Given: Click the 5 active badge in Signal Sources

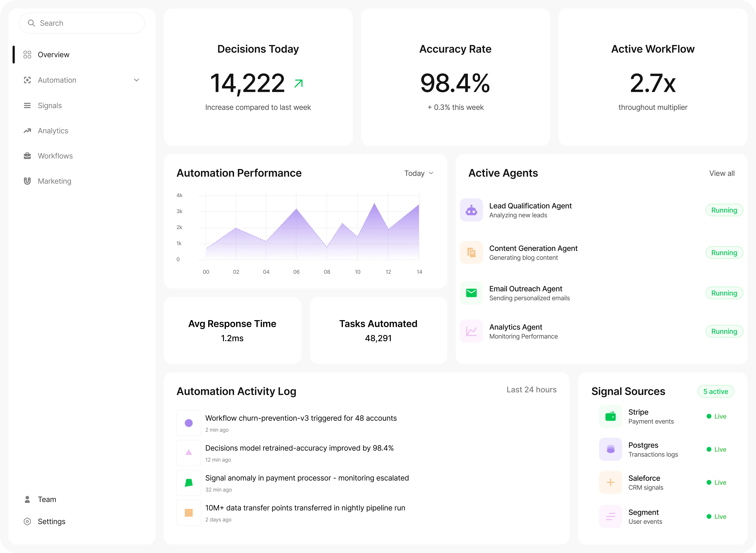Looking at the screenshot, I should click(716, 391).
